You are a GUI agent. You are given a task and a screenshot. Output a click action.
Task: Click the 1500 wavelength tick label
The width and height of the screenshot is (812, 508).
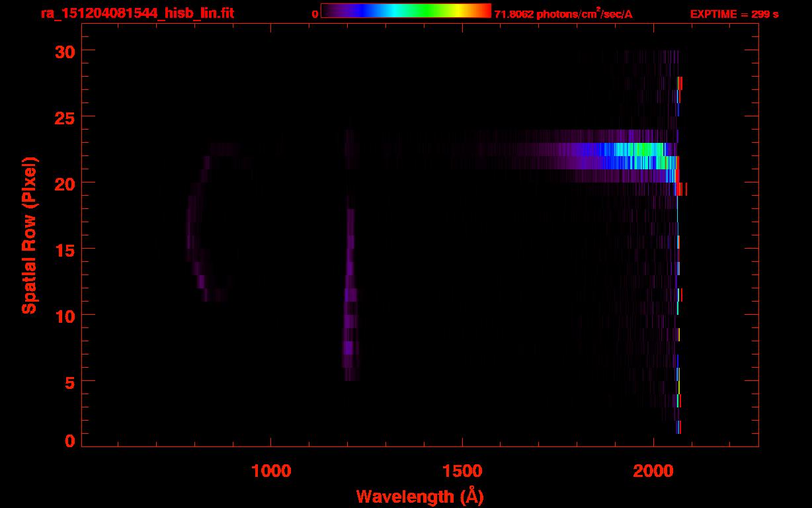pos(462,471)
